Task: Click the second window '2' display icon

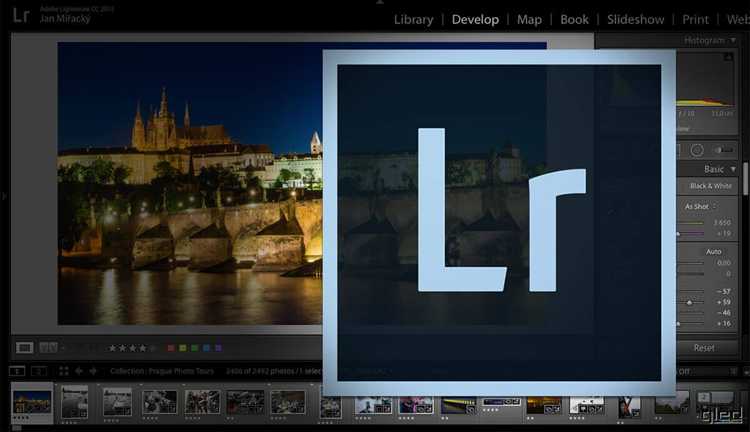Action: [x=39, y=371]
